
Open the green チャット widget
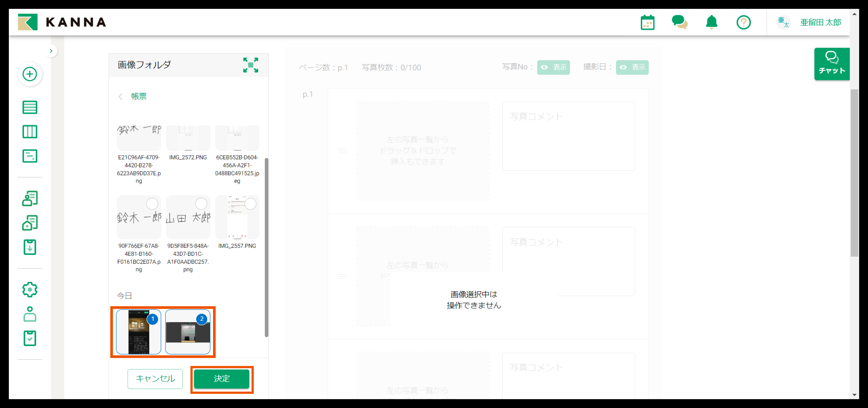click(832, 64)
